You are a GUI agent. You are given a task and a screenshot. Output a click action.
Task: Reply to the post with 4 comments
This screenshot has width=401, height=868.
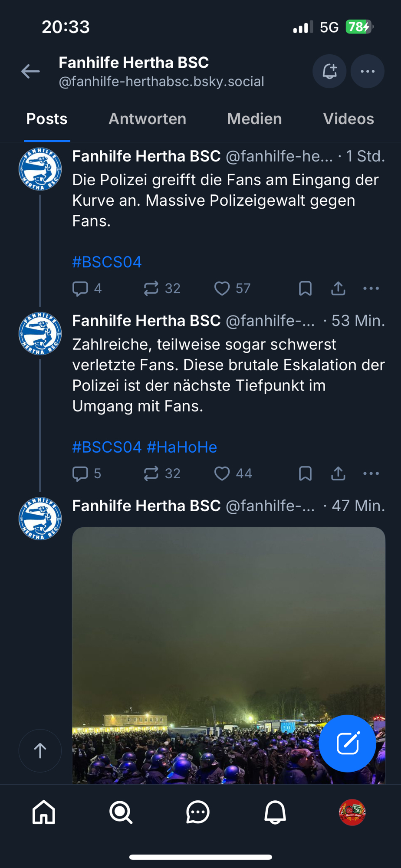[x=80, y=289]
